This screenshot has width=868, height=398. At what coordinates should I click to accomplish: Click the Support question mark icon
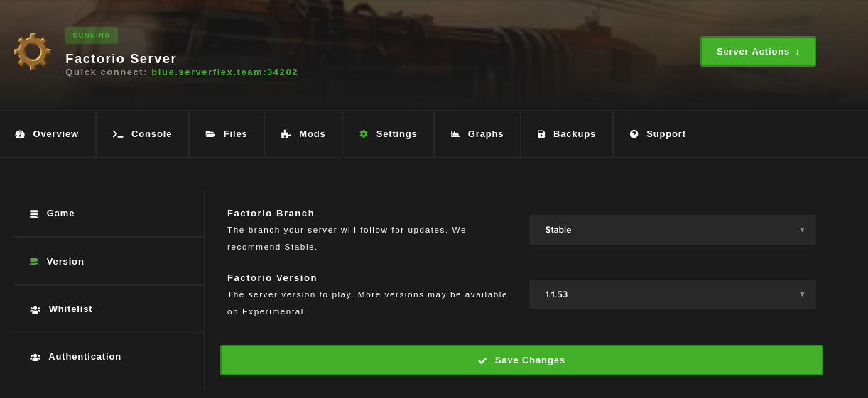[x=634, y=134]
